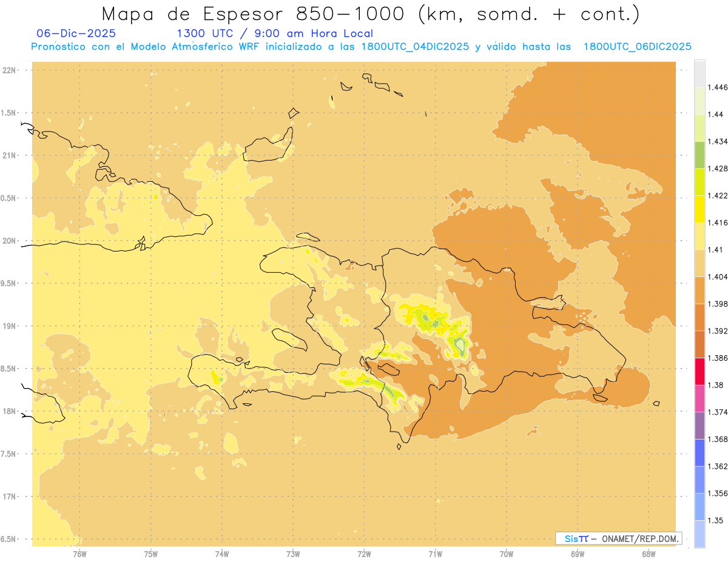The image size is (728, 562).
Task: Click the 'SisTT - ONAMET/REP.DOM.' credit label
Action: pos(618,538)
